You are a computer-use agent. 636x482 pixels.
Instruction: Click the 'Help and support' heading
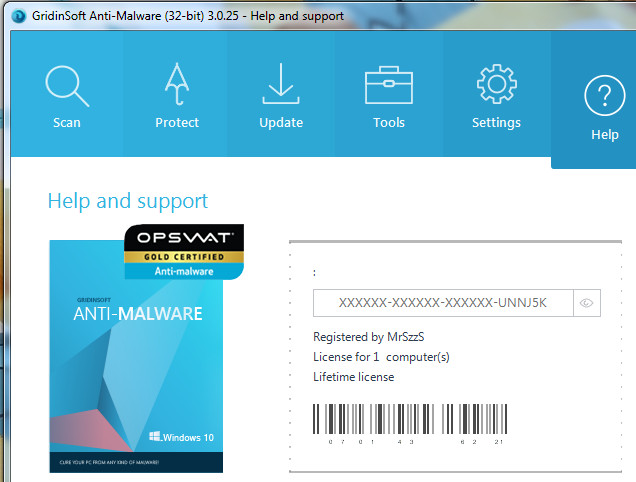point(128,201)
